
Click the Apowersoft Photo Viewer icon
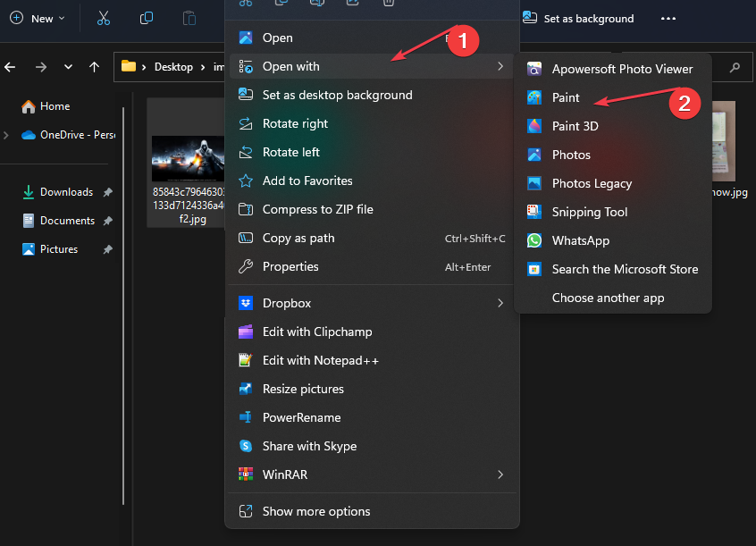pos(534,69)
